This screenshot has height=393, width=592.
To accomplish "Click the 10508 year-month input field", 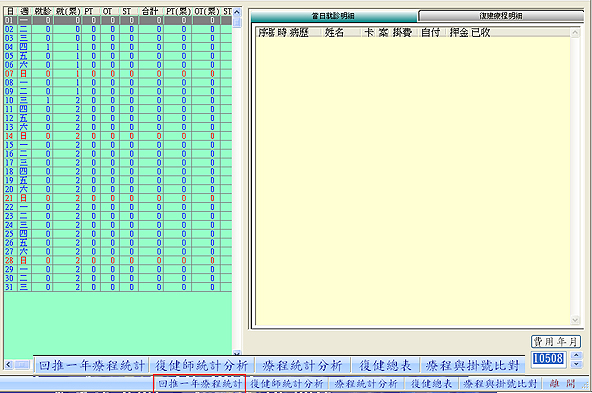I will click(x=549, y=359).
